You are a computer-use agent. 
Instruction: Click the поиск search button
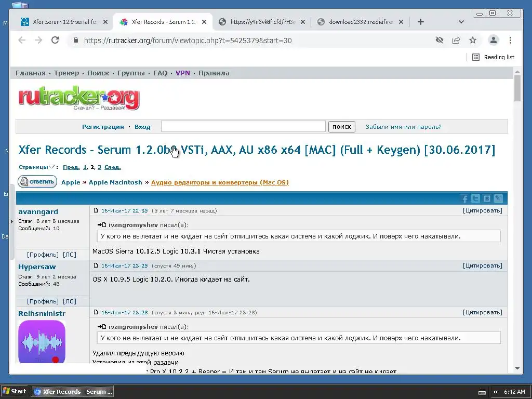342,127
